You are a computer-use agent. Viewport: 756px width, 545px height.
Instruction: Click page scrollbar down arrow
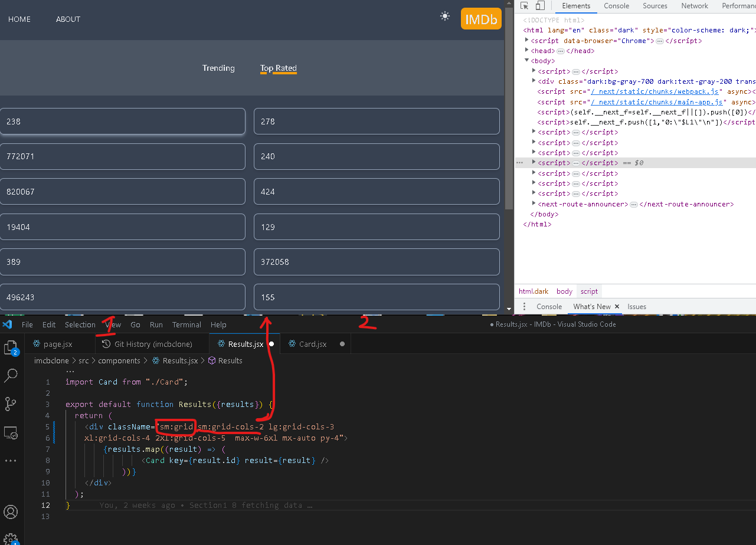click(509, 308)
